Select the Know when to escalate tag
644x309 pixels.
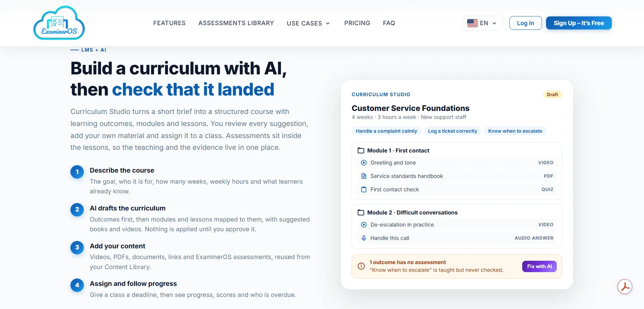515,131
